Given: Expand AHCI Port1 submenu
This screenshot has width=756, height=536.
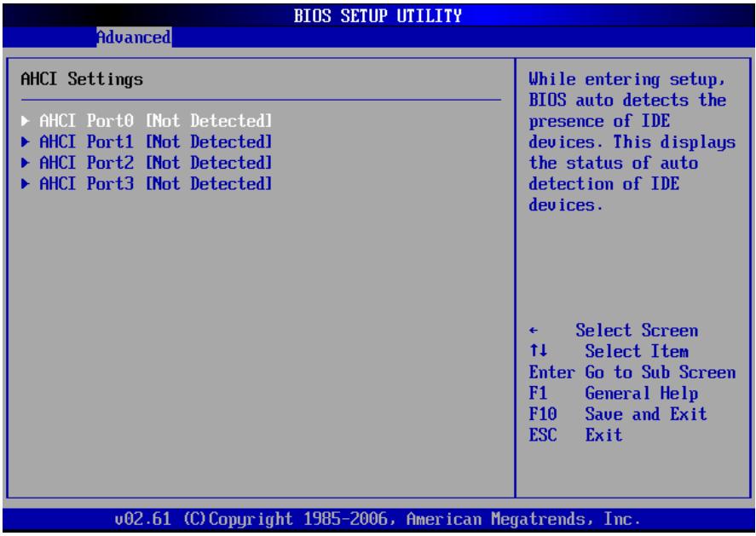Looking at the screenshot, I should click(x=147, y=141).
